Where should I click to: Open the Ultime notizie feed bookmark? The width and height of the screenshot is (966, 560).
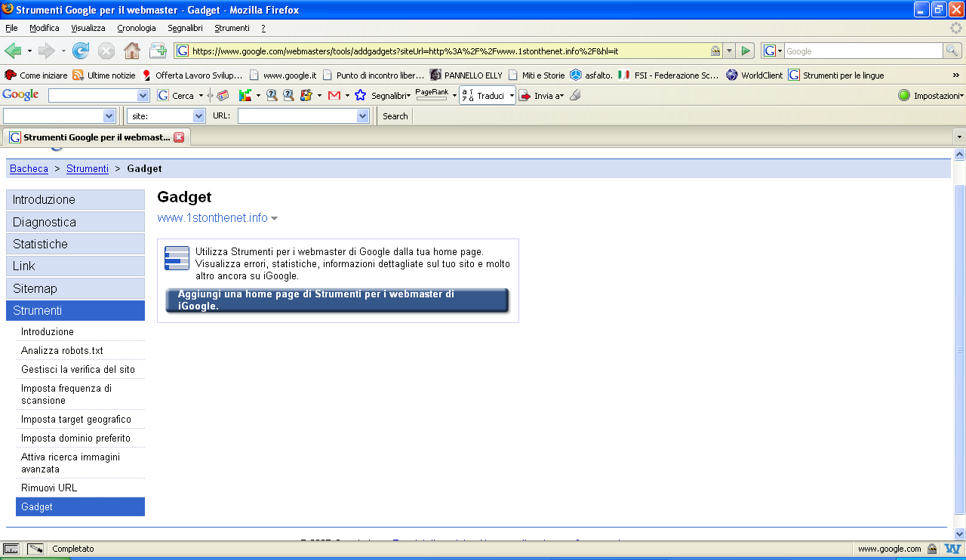click(104, 75)
